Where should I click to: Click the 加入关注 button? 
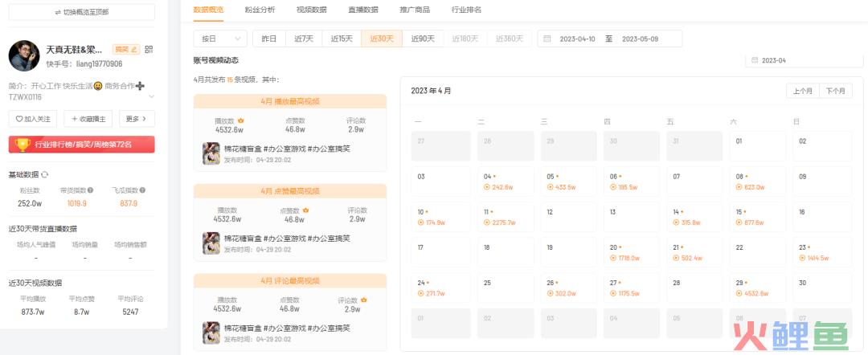[x=33, y=119]
